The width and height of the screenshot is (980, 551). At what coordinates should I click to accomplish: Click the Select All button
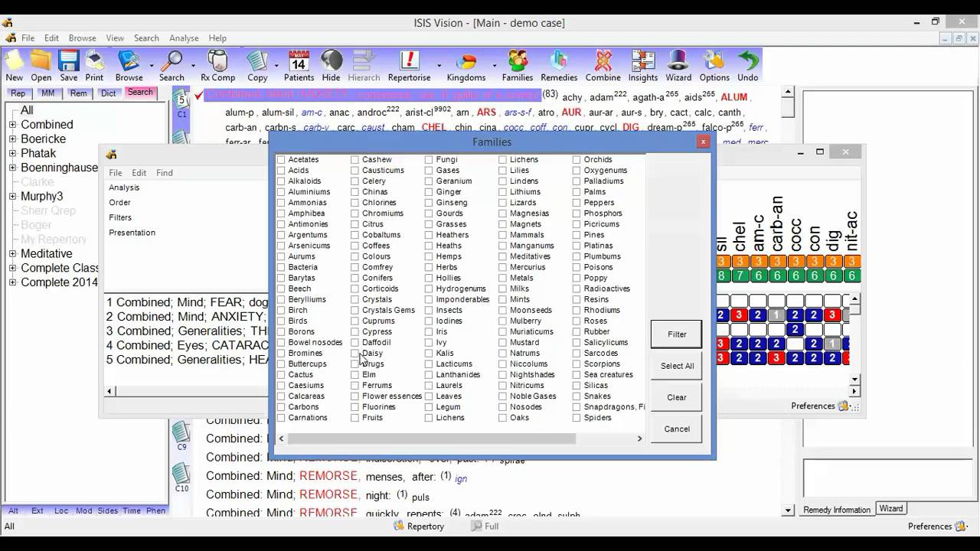[677, 366]
